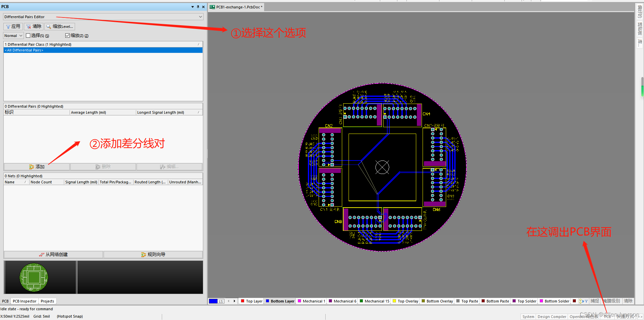Sort by the 标识 column header
This screenshot has height=320, width=644.
(x=37, y=112)
